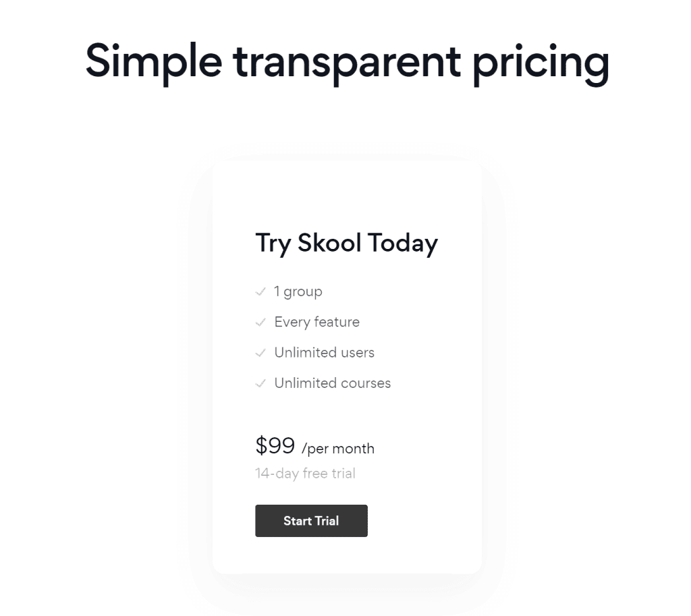Select the "Every feature" list item
The height and width of the screenshot is (616, 691).
(x=316, y=322)
